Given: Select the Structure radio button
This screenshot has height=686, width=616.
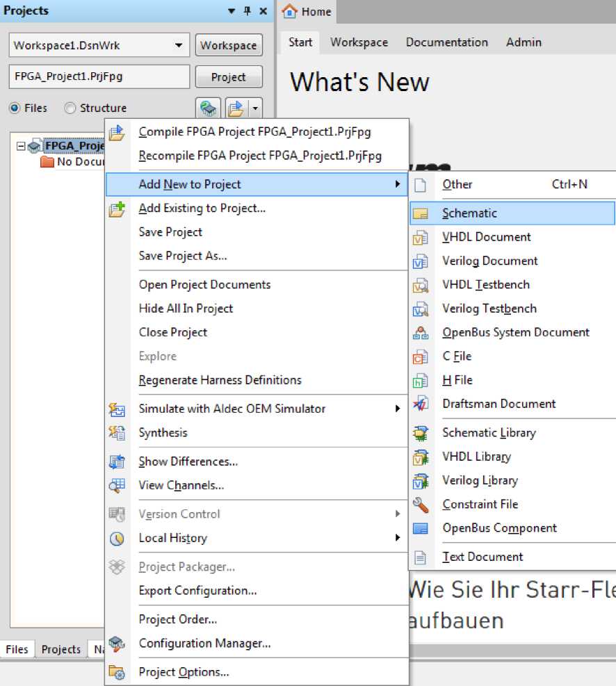Looking at the screenshot, I should tap(70, 108).
